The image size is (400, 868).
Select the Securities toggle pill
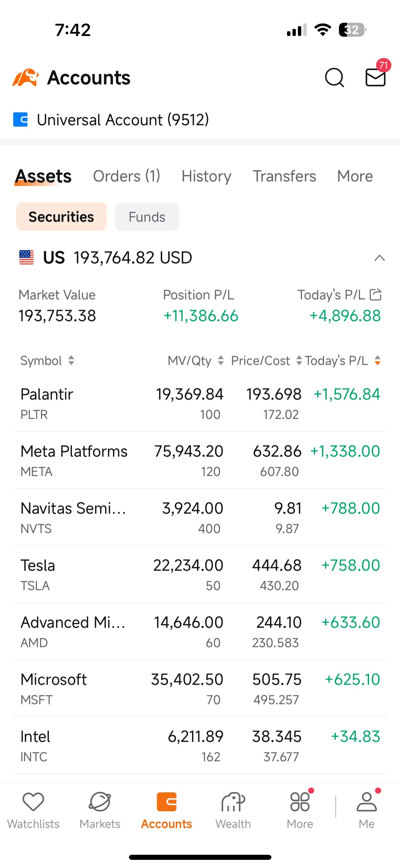tap(61, 217)
